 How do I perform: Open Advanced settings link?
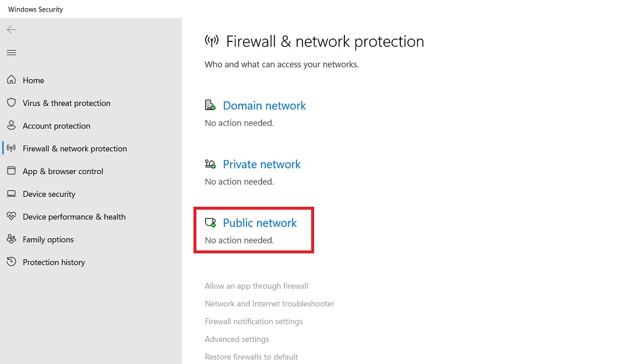click(237, 338)
